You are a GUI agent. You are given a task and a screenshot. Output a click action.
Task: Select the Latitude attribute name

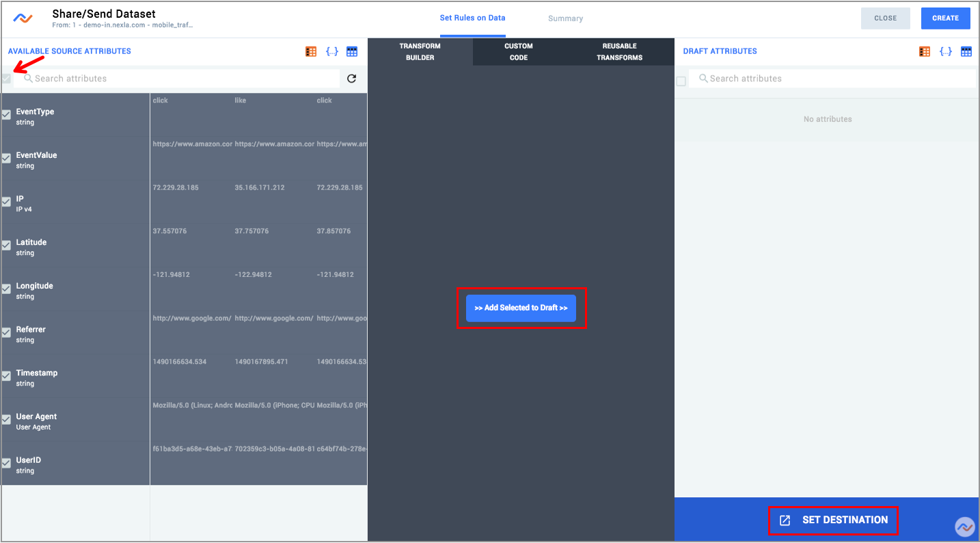[x=31, y=242]
